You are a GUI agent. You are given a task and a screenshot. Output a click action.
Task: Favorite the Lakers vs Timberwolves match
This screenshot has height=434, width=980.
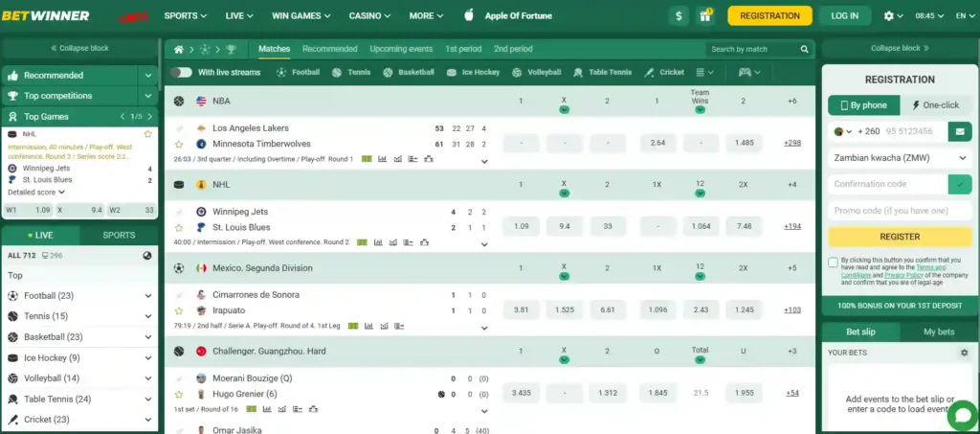[x=179, y=144]
